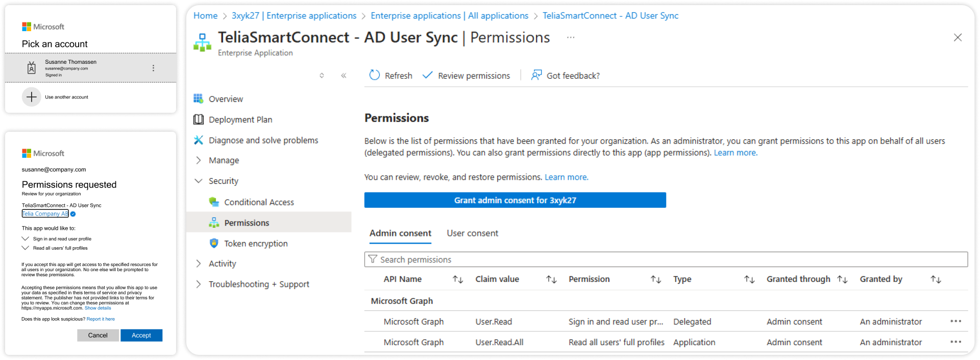
Task: Expand "Read all users' full profiles" in the consent dialog
Action: 26,248
